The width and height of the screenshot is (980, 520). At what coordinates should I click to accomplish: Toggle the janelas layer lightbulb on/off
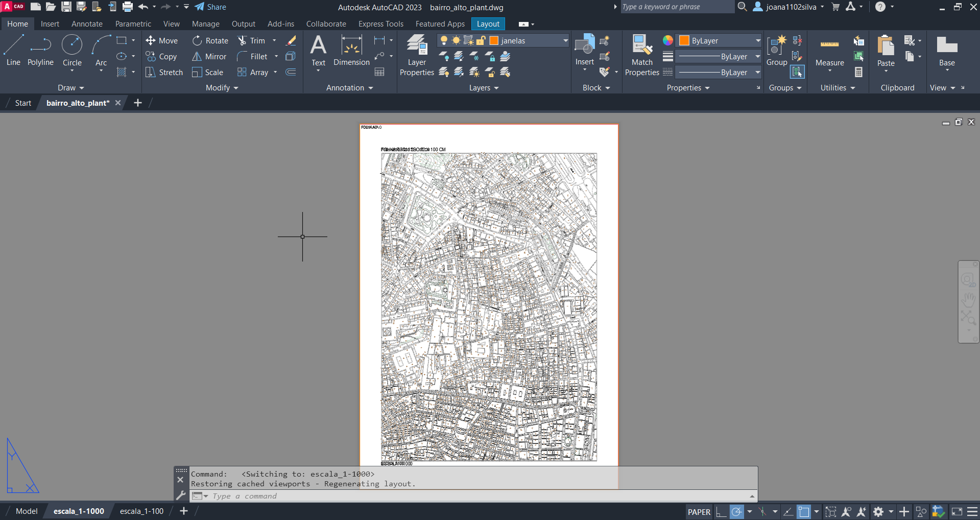pos(444,40)
